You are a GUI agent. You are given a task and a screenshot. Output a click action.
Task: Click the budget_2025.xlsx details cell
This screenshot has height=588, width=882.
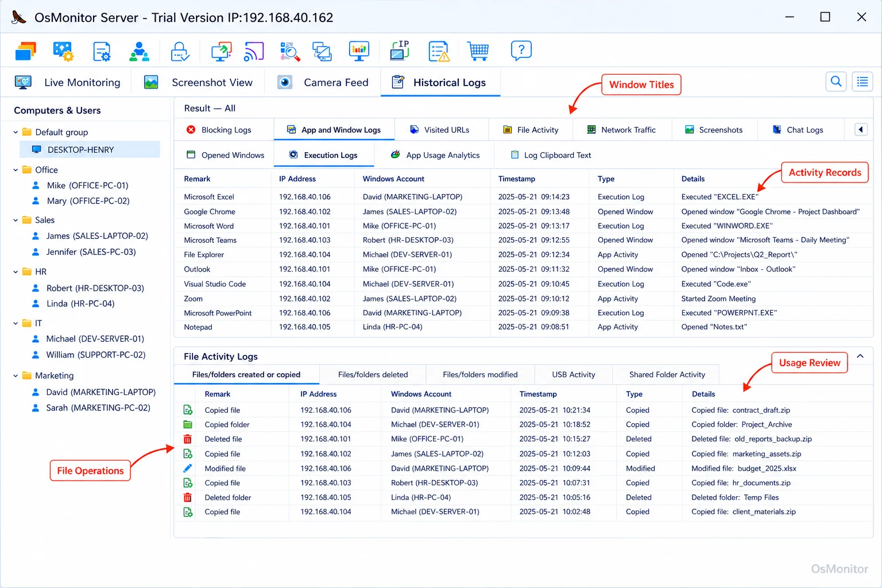pos(744,469)
